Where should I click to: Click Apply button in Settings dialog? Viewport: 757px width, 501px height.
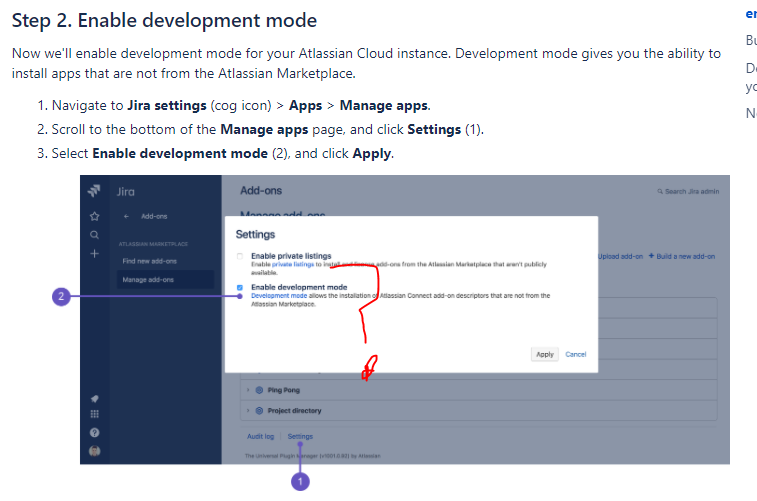coord(545,354)
